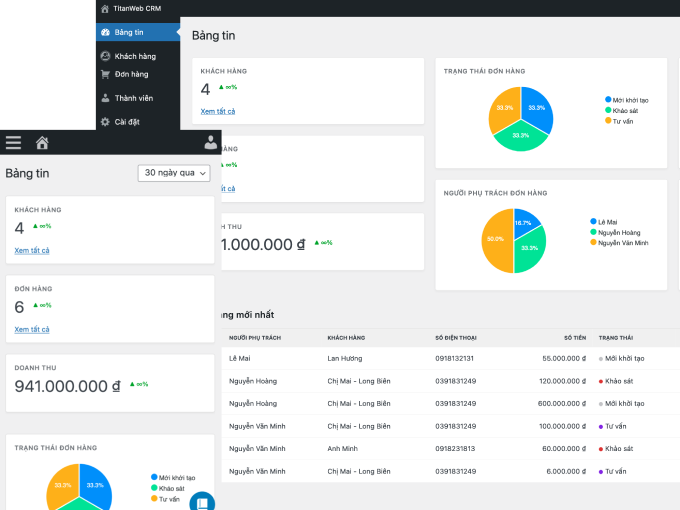680x510 pixels.
Task: Click the floating blue book help button
Action: click(x=202, y=502)
